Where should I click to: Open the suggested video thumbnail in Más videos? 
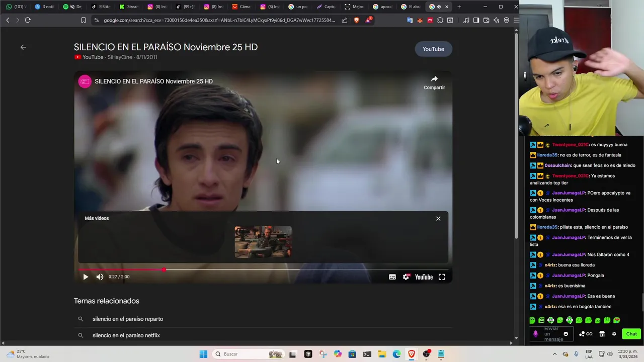[x=263, y=242]
